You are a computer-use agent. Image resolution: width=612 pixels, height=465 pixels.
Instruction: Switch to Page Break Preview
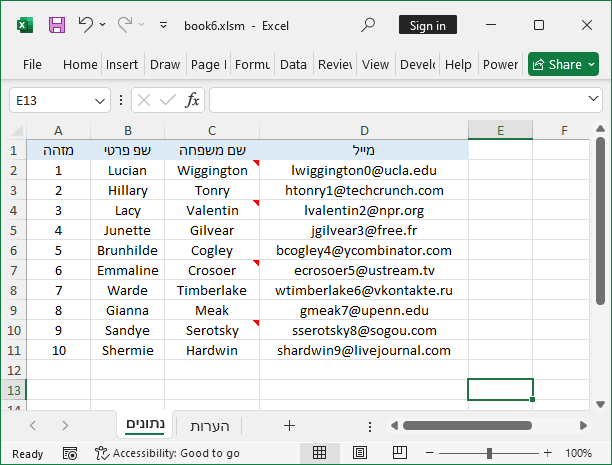(400, 453)
